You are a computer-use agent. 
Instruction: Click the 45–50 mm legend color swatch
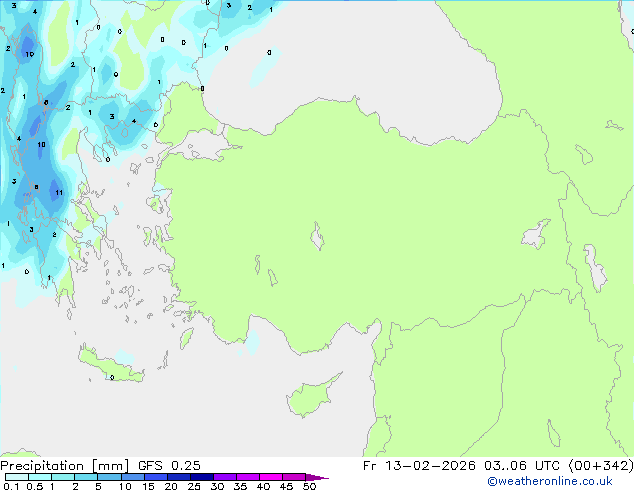pyautogui.click(x=294, y=477)
